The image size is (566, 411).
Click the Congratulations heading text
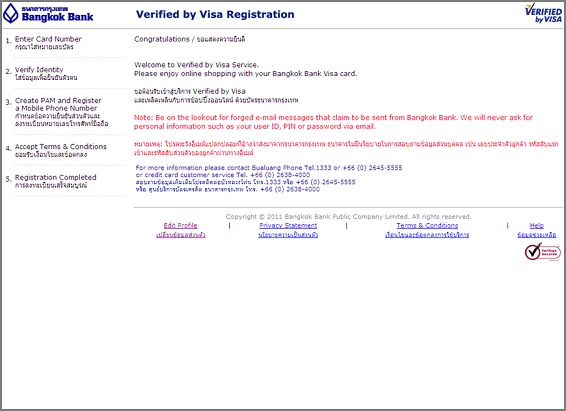(190, 39)
